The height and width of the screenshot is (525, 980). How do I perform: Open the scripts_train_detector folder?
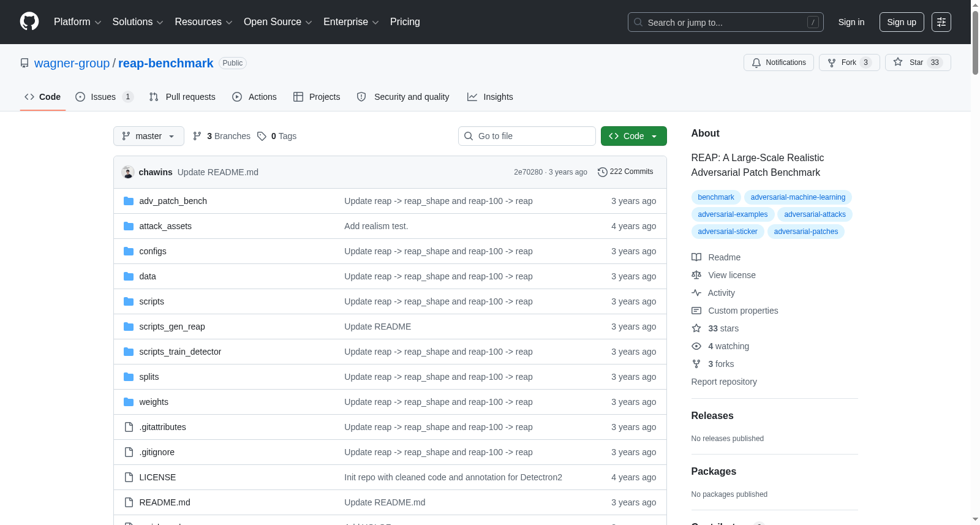[180, 352]
